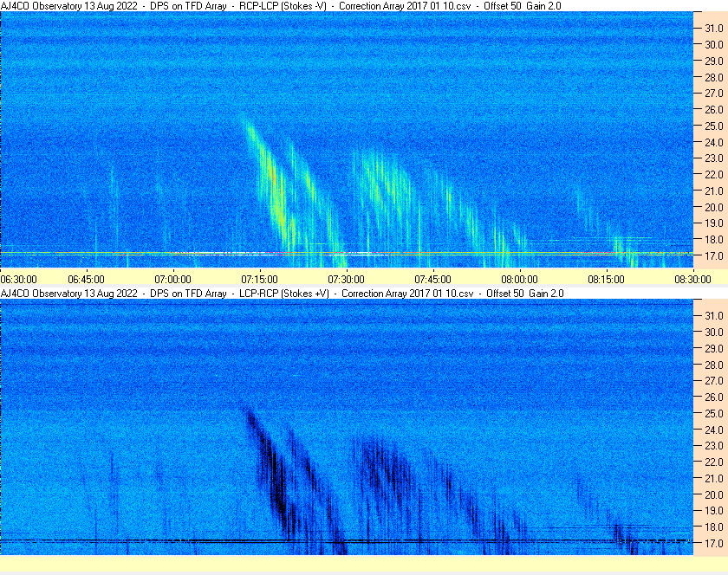Image resolution: width=728 pixels, height=575 pixels.
Task: Select the 07:00:00 time axis label
Action: click(x=172, y=280)
